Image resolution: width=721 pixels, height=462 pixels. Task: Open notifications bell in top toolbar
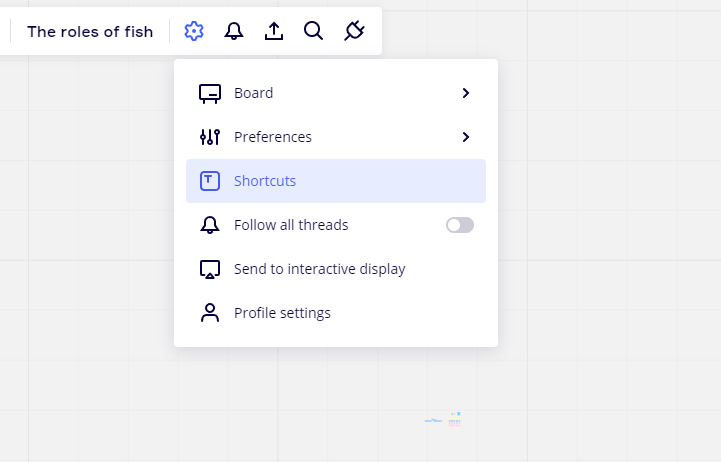point(234,31)
